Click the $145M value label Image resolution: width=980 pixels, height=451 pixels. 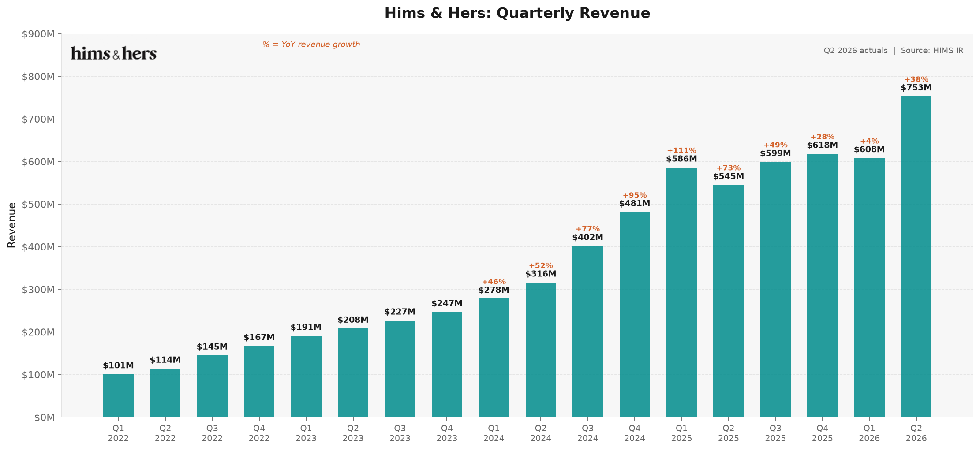point(212,347)
